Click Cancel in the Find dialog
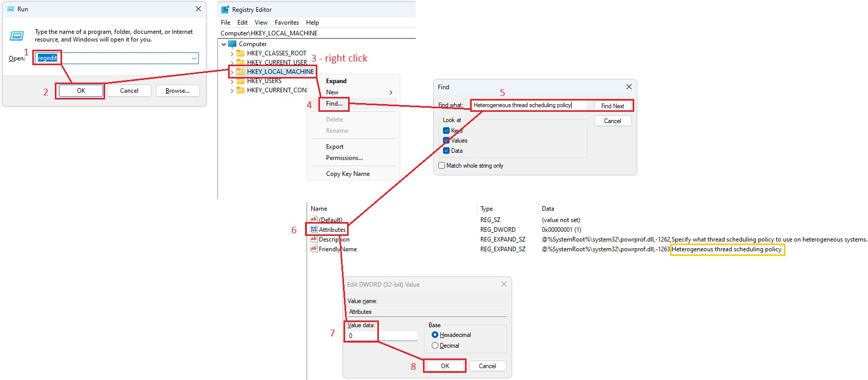The image size is (868, 380). coord(613,121)
